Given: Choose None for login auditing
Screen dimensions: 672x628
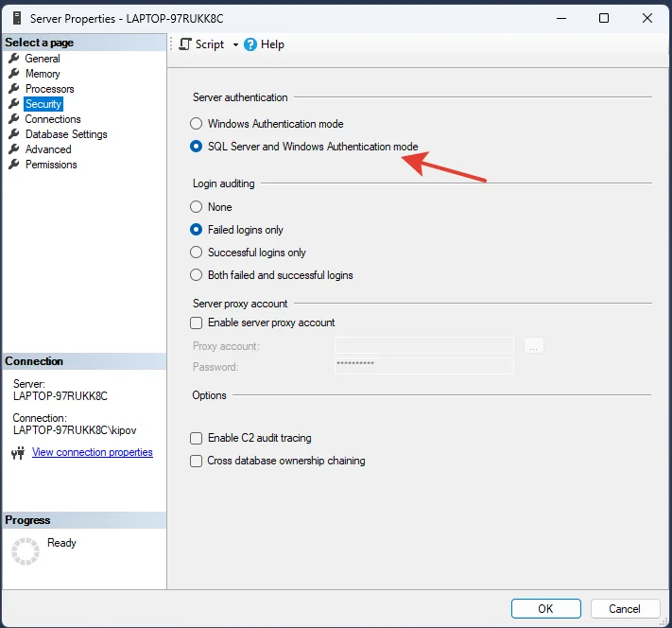Looking at the screenshot, I should point(197,207).
